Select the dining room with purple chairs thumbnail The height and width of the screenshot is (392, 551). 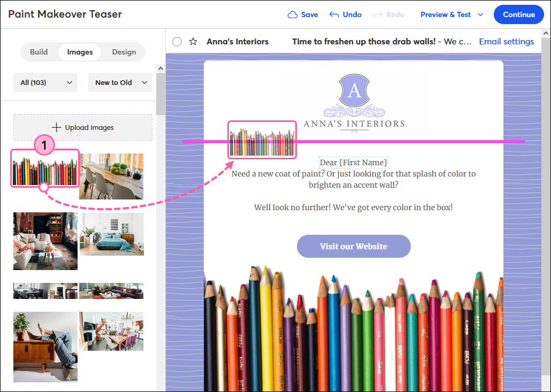111,331
